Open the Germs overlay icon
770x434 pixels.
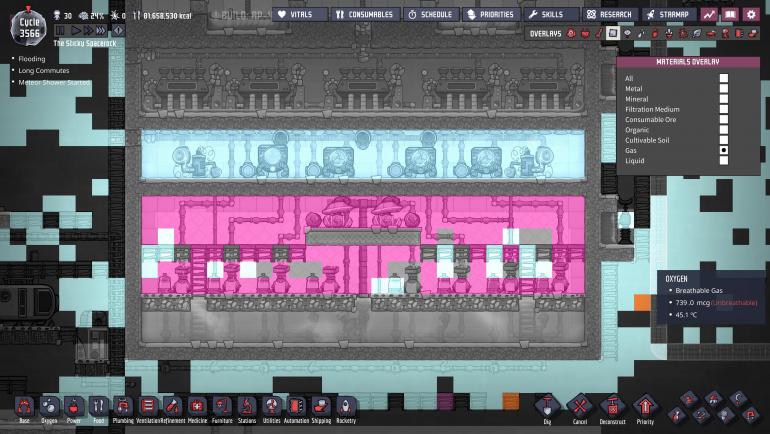683,33
